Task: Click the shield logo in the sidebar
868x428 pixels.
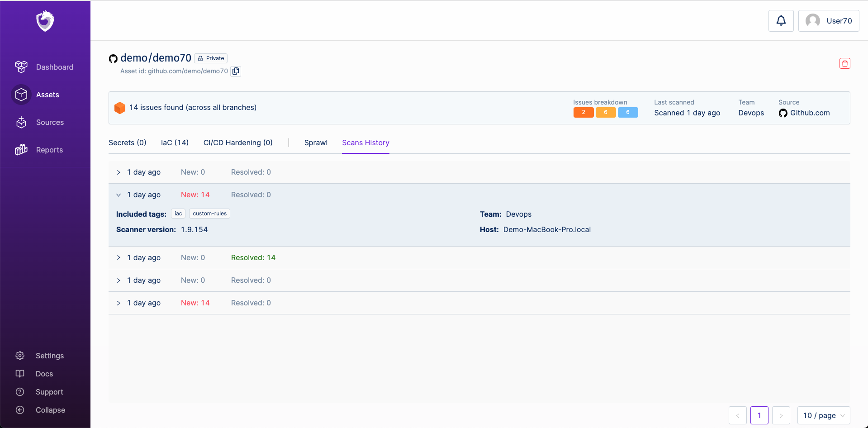Action: click(45, 21)
